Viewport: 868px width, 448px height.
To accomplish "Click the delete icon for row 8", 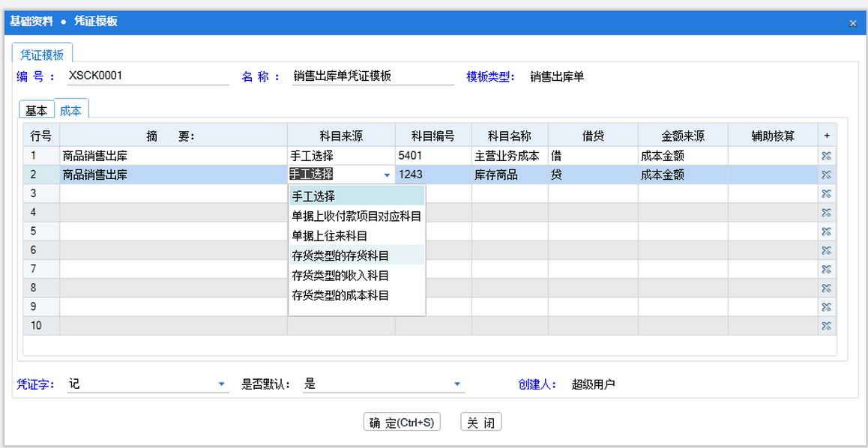I will coord(827,288).
